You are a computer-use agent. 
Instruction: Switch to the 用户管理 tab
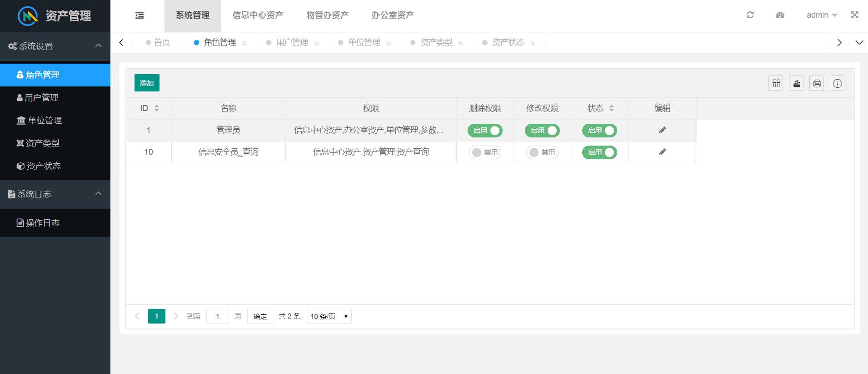coord(292,42)
